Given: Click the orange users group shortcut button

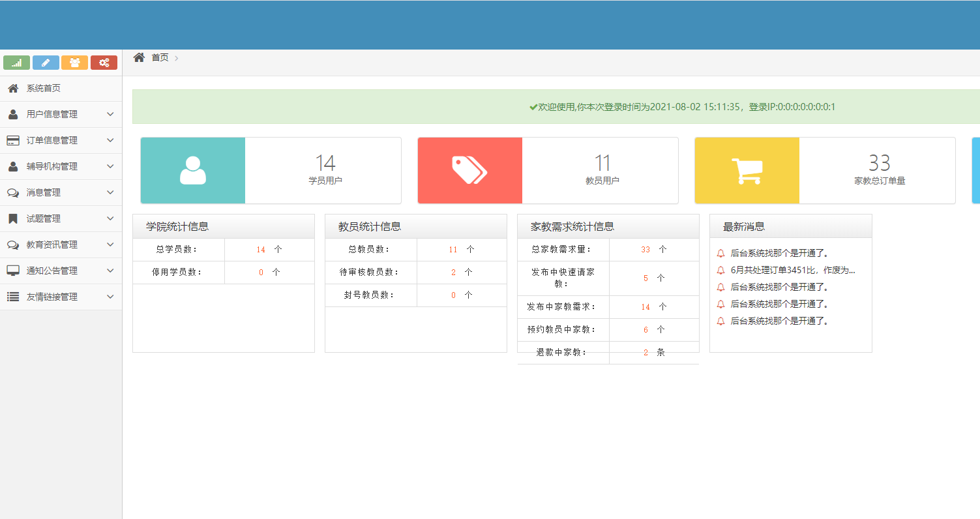Looking at the screenshot, I should [74, 63].
